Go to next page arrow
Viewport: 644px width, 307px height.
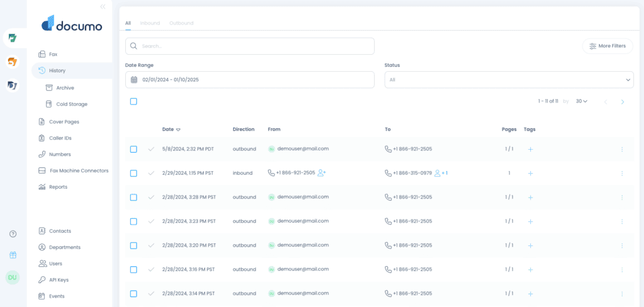[x=623, y=102]
